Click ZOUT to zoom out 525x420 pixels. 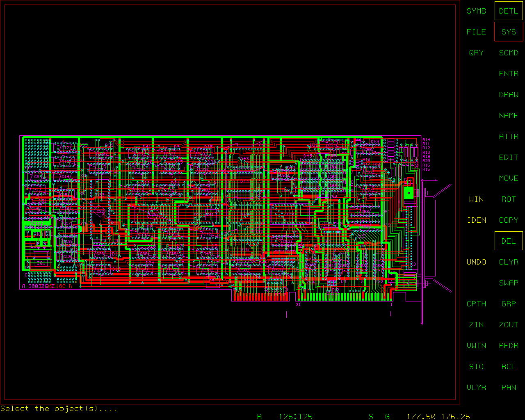point(509,325)
